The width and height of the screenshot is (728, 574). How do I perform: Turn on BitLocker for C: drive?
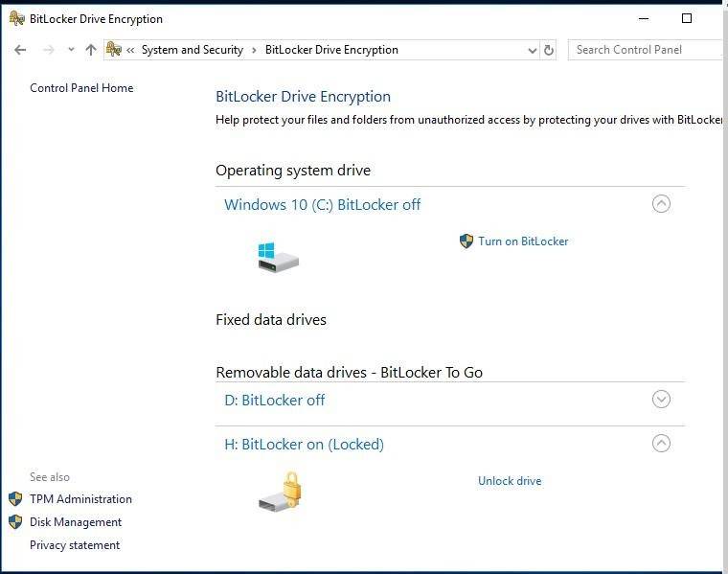[523, 241]
